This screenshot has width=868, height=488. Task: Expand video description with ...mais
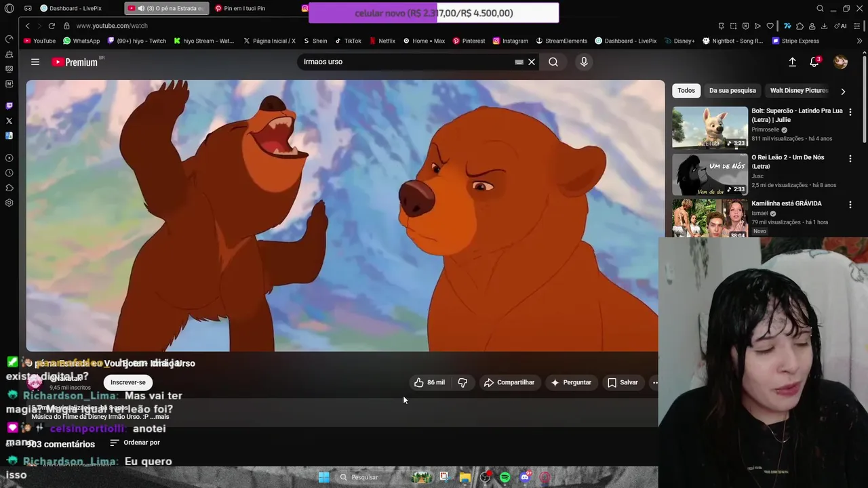pos(159,417)
